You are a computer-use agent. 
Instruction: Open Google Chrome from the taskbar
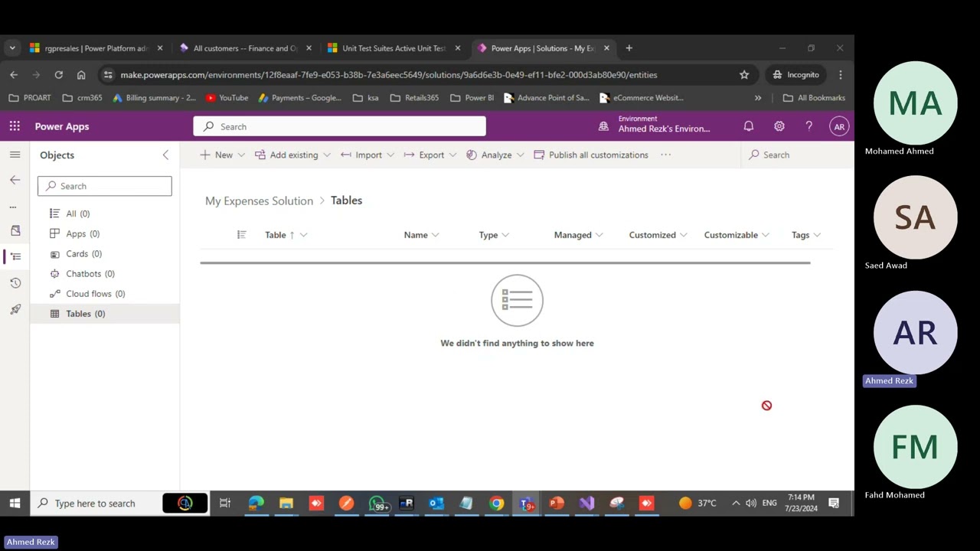[497, 503]
